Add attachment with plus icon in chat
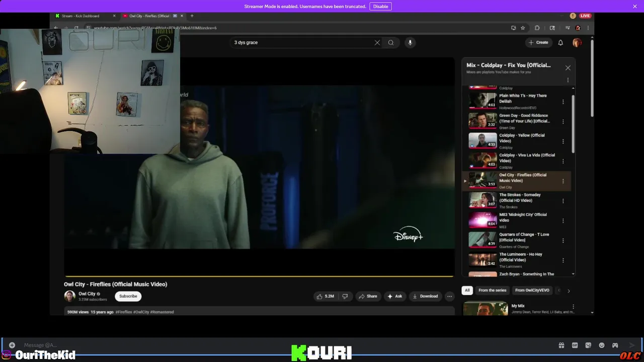This screenshot has height=362, width=644. coord(12,345)
